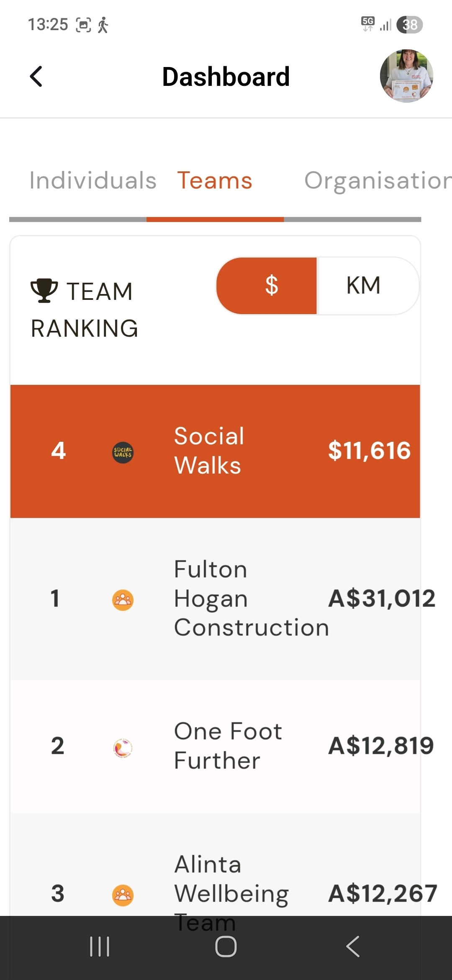Image resolution: width=452 pixels, height=980 pixels.
Task: Switch to the Individuals tab
Action: (x=92, y=181)
